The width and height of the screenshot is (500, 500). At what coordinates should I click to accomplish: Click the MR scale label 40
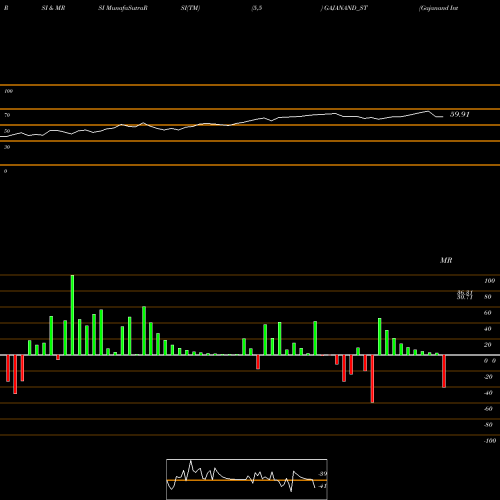coord(488,329)
